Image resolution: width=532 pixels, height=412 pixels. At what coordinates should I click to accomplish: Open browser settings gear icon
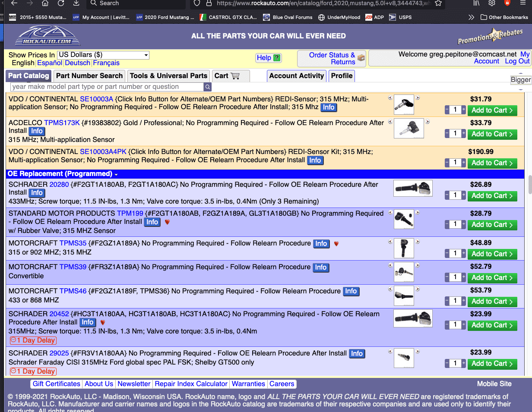coord(492,3)
